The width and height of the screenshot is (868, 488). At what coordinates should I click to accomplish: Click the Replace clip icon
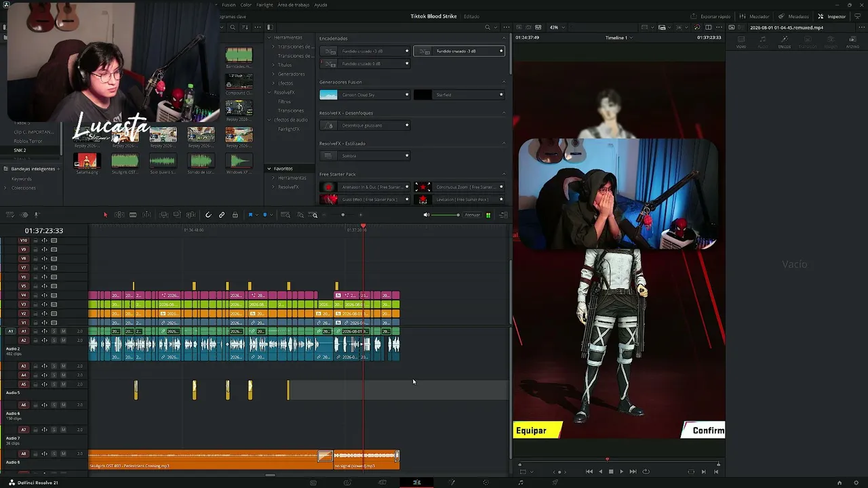click(x=191, y=215)
